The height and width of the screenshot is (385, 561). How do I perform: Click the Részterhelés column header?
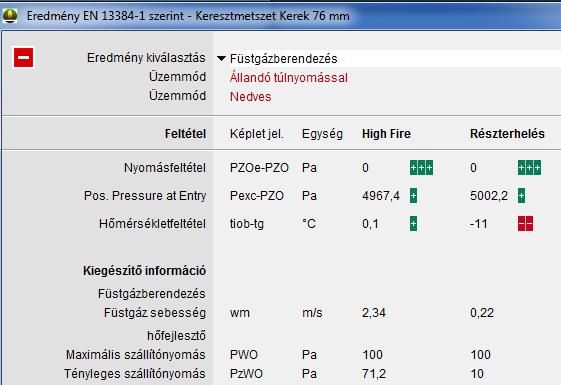pyautogui.click(x=507, y=134)
